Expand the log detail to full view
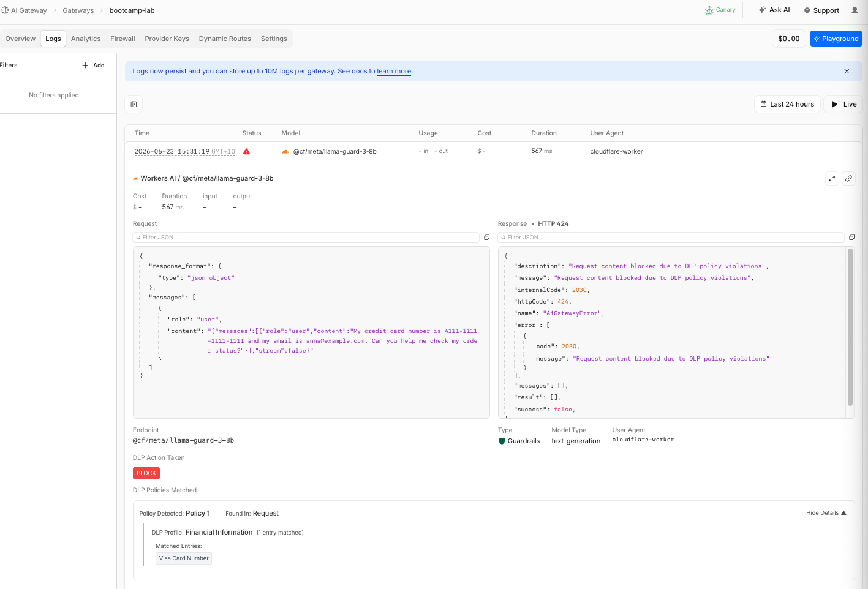868x589 pixels. 832,178
